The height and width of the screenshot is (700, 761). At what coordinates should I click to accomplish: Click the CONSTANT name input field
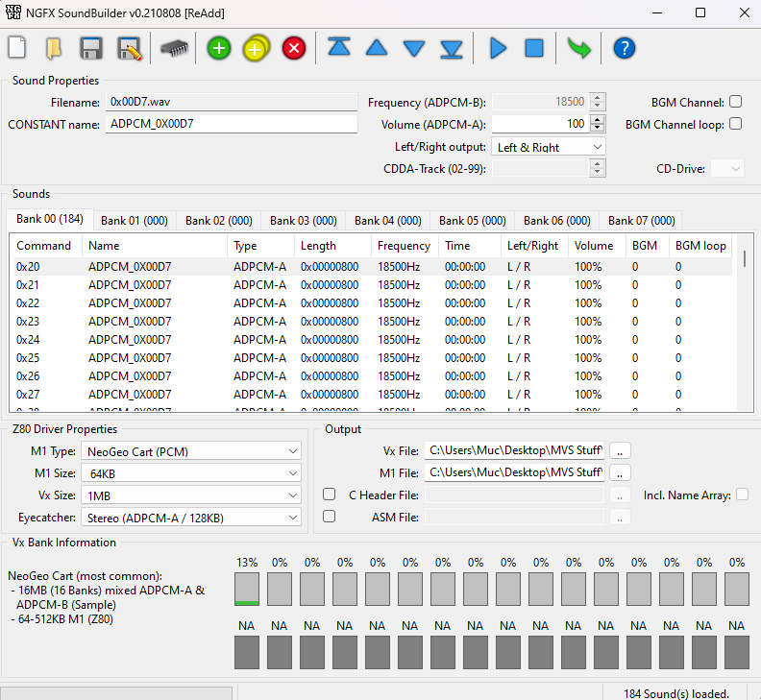coord(232,124)
